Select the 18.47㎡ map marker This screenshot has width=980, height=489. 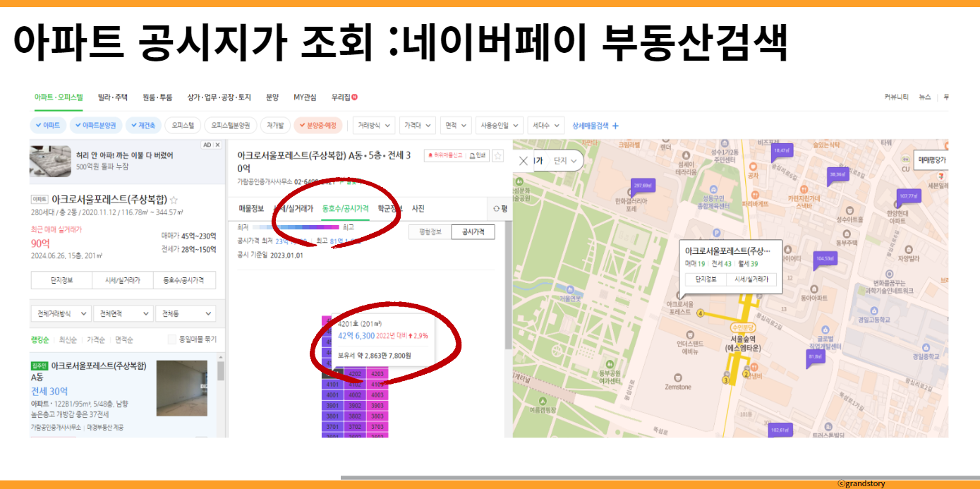(x=782, y=151)
